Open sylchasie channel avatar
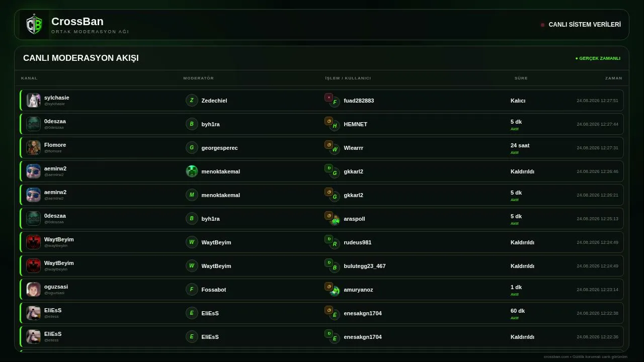 33,100
